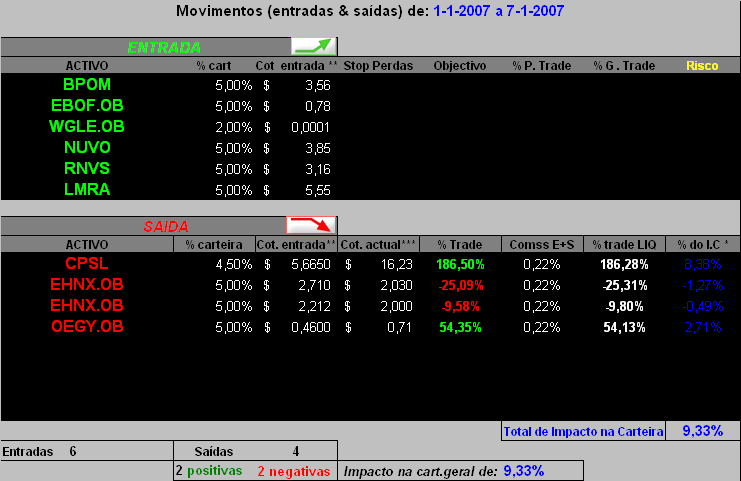Click Impacto na cart.geral 9,33% value
This screenshot has height=481, width=741.
pos(524,471)
